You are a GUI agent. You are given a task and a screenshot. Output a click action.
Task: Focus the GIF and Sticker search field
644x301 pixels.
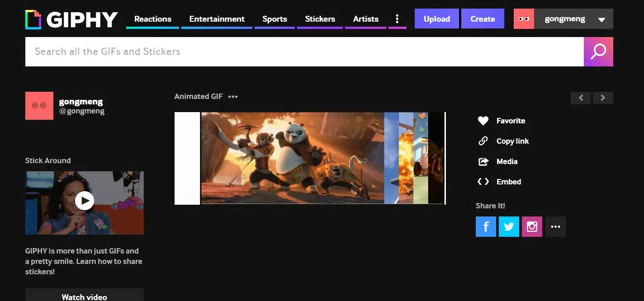(304, 52)
